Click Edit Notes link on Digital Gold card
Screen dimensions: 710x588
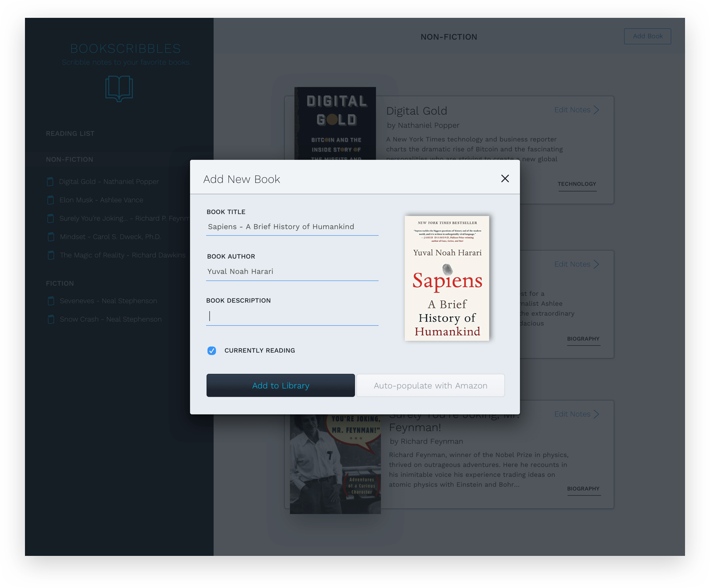572,110
